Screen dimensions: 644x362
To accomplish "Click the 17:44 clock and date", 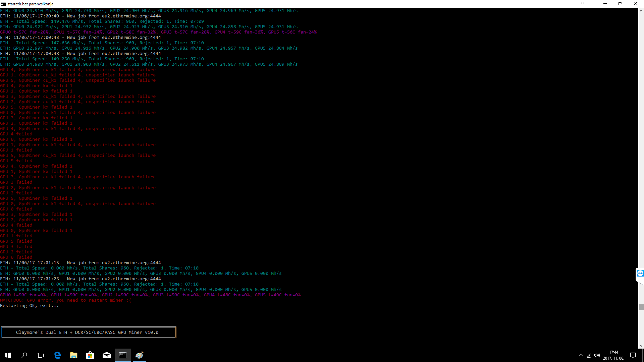I will (x=613, y=355).
